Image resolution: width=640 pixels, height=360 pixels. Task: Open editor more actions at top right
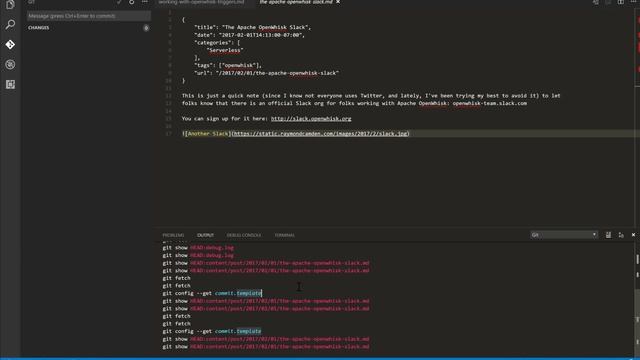coord(633,2)
